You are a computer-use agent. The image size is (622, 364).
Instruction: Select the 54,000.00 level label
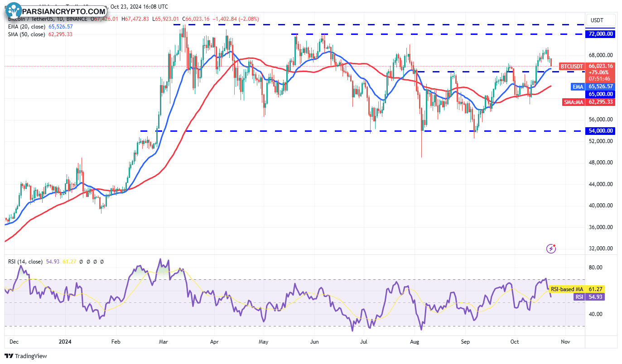600,131
